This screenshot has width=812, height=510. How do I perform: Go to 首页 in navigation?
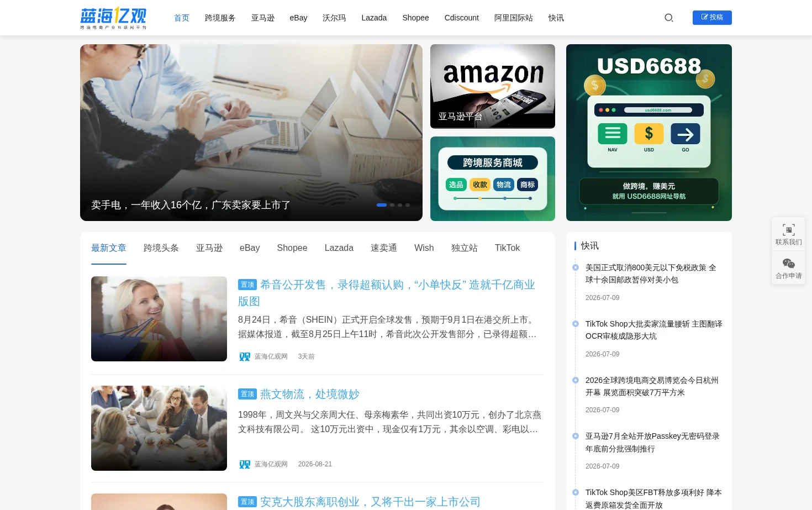pyautogui.click(x=182, y=18)
